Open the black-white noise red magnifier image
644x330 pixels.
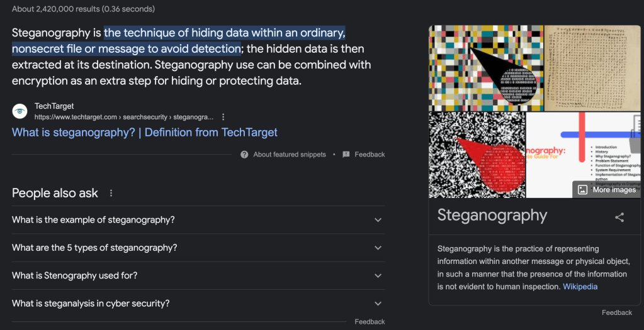click(x=477, y=155)
